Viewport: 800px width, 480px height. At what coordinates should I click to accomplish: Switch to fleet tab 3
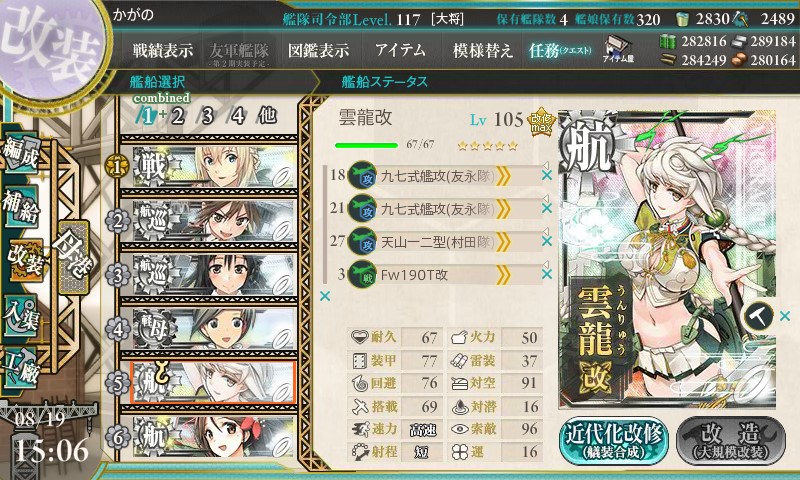[207, 116]
